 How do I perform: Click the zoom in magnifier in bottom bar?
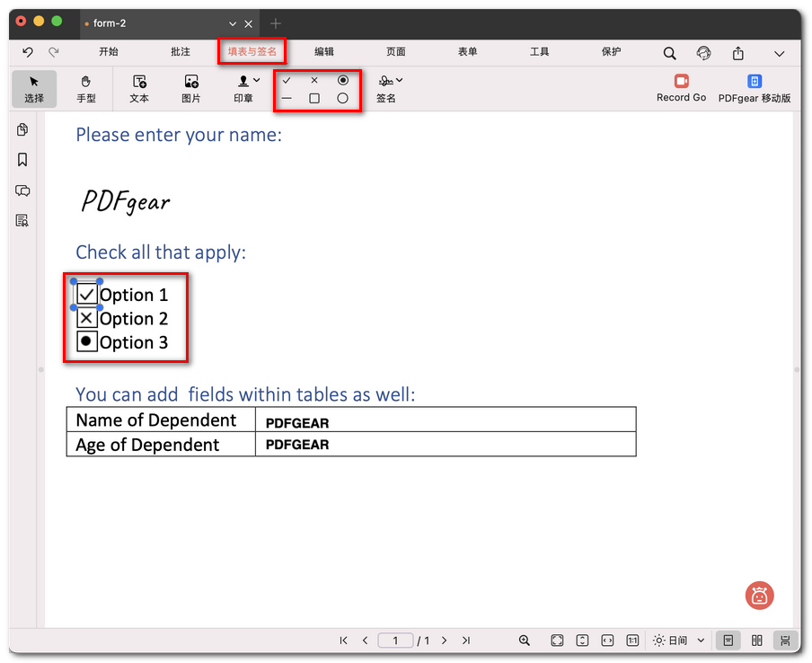pos(525,641)
